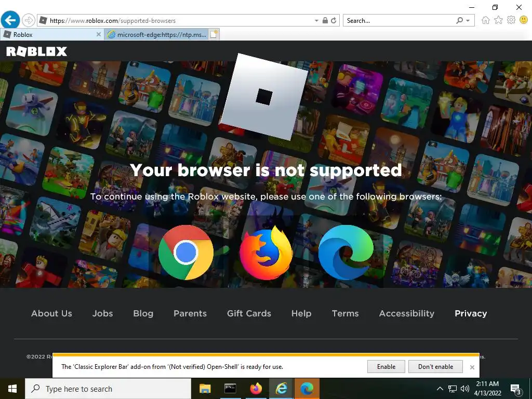Open the Gift Cards link
532x399 pixels.
point(249,313)
